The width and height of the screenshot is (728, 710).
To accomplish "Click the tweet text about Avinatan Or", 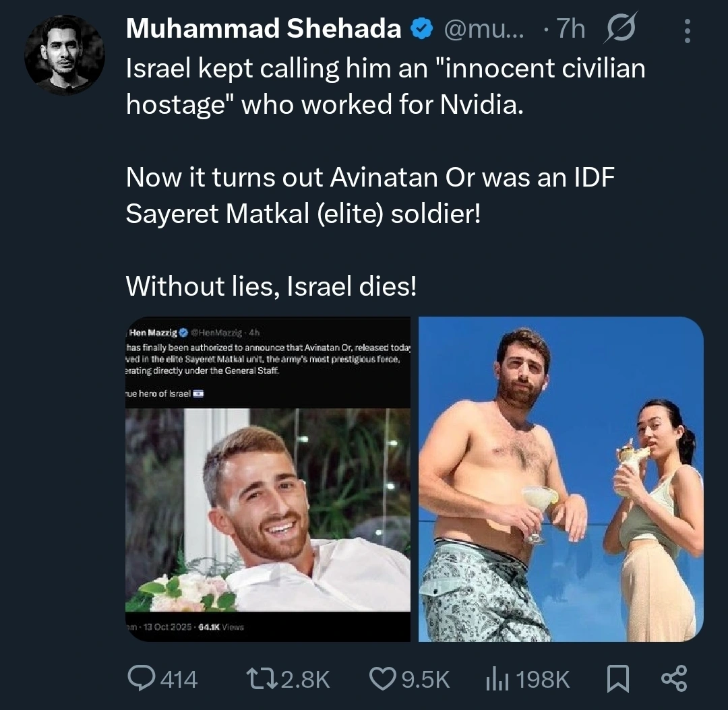I will click(x=370, y=195).
